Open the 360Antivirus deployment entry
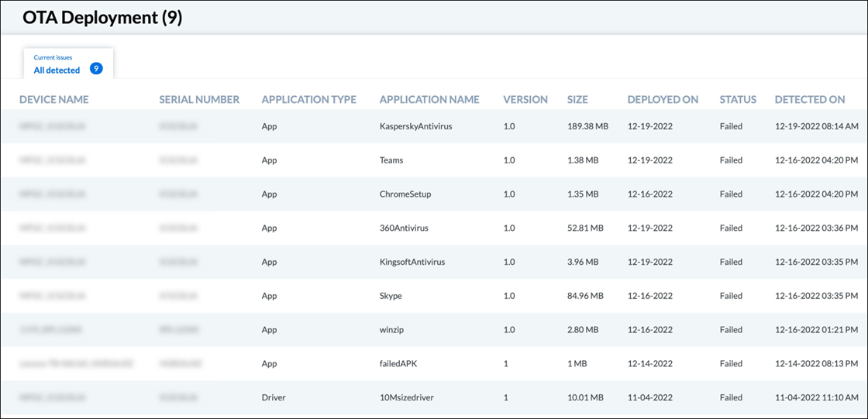This screenshot has height=419, width=868. 404,228
